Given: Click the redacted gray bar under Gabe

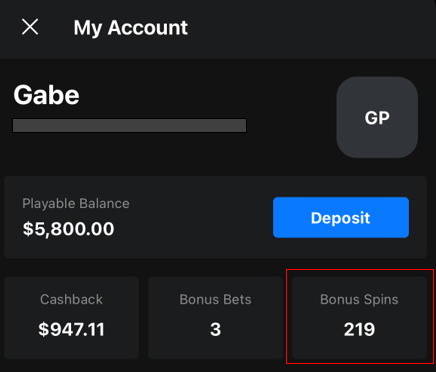Looking at the screenshot, I should coord(129,126).
